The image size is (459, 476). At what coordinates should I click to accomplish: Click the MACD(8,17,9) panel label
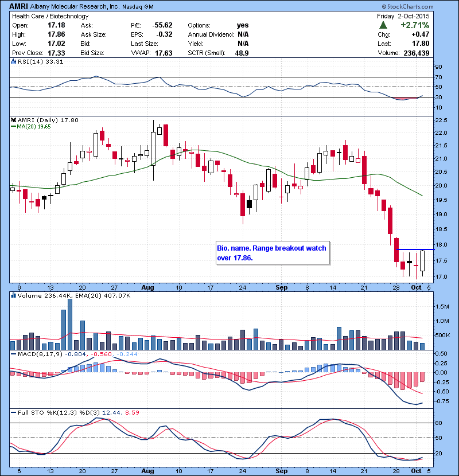coord(40,354)
